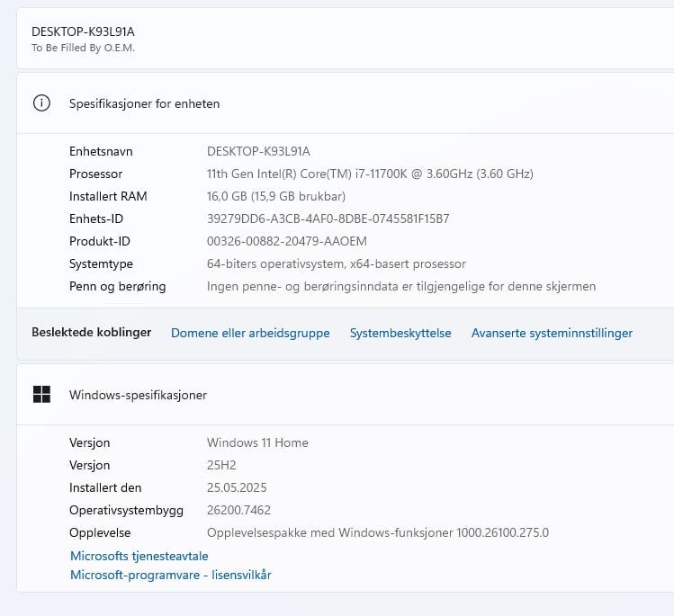Open Avanserte systeminnstillinger link
Screen dimensions: 674x616
click(552, 333)
